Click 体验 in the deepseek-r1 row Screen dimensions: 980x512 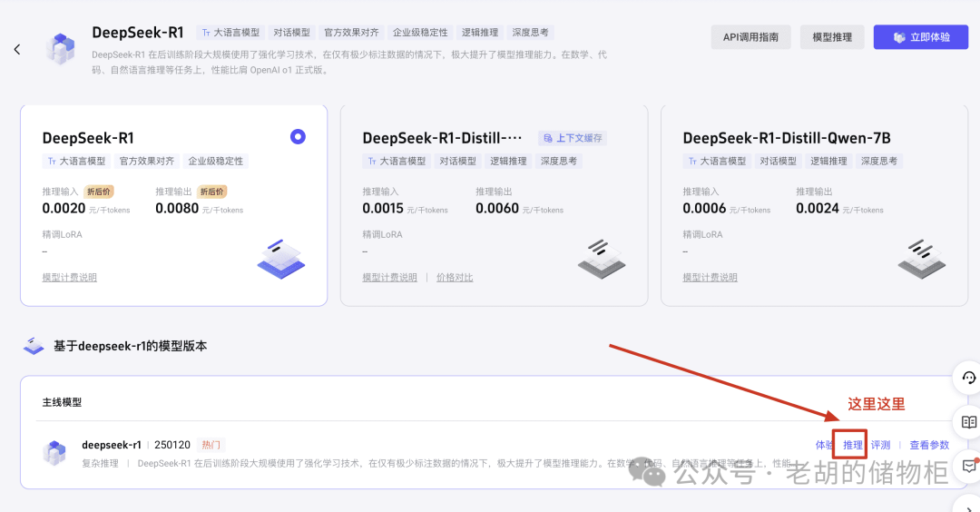pyautogui.click(x=824, y=445)
